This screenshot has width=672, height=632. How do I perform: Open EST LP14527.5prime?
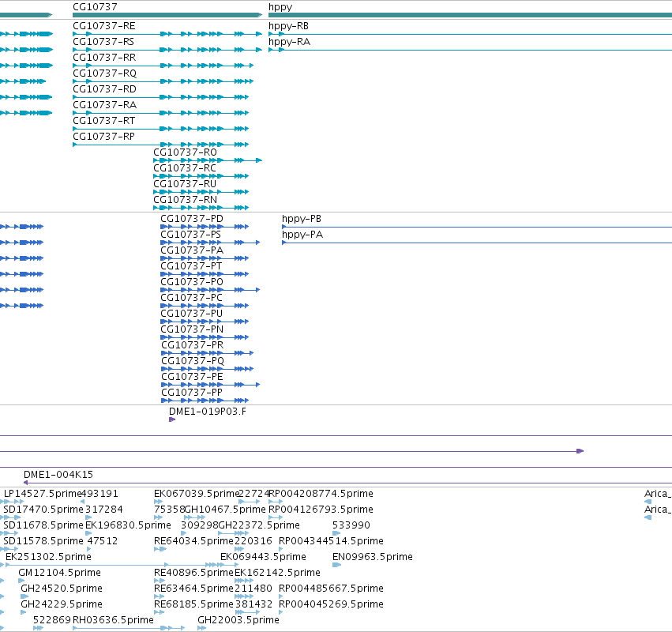[x=42, y=494]
